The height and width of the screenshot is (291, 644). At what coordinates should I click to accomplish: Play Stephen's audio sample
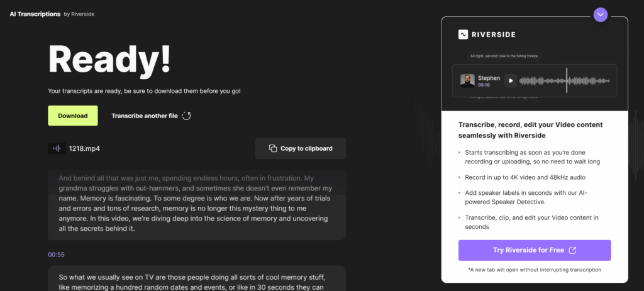(x=510, y=80)
